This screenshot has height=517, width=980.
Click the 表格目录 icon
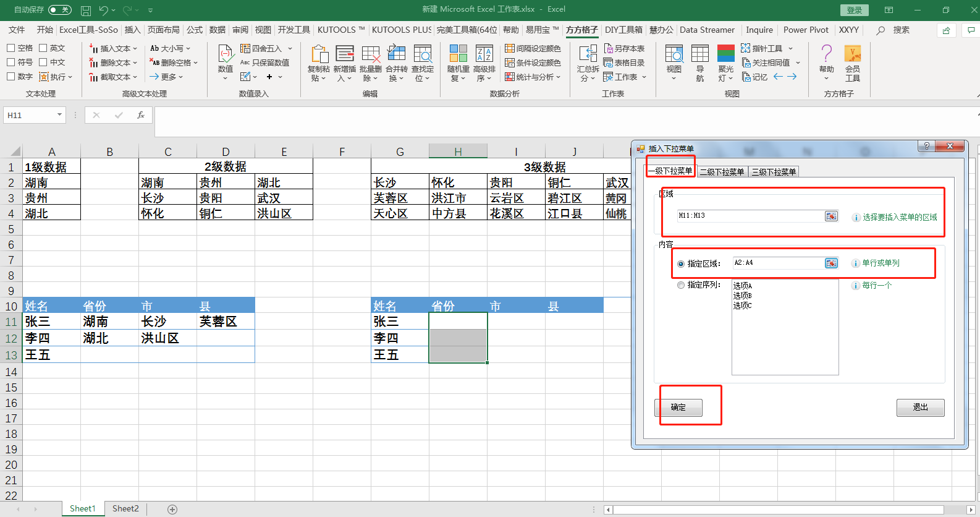click(x=609, y=62)
